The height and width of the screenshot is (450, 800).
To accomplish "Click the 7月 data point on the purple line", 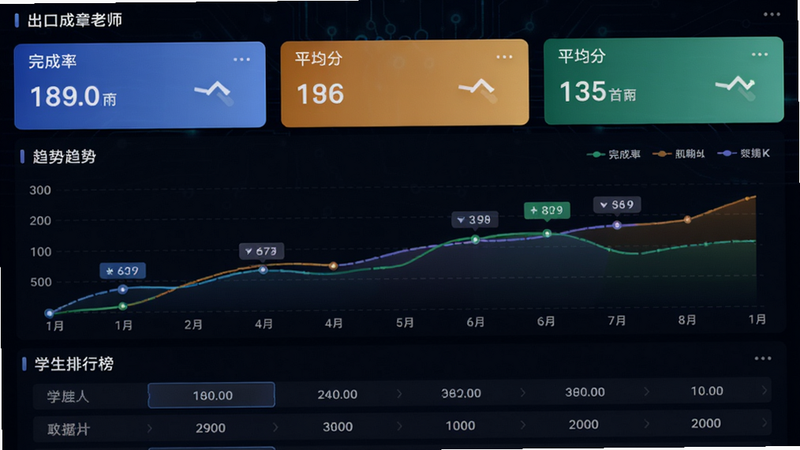I will [617, 225].
